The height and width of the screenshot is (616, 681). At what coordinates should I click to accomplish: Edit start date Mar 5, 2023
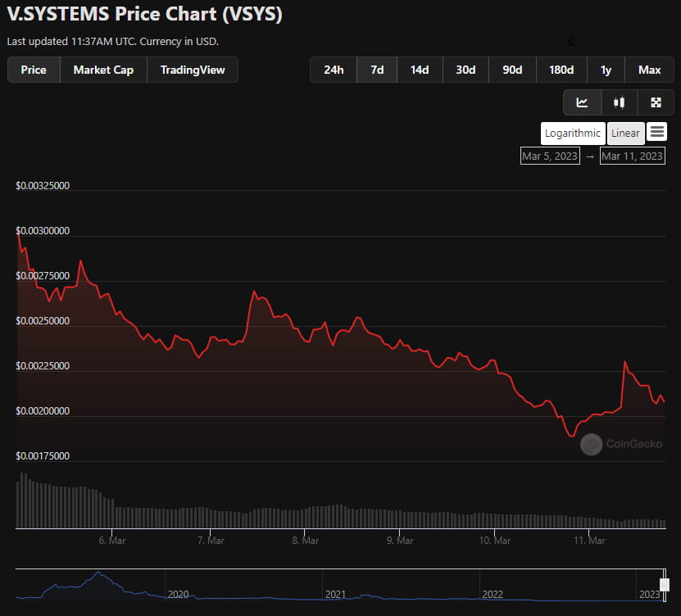point(549,156)
